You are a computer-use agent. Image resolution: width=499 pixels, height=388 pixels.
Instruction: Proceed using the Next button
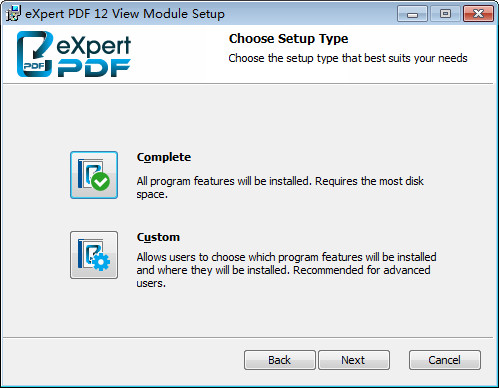pos(354,360)
